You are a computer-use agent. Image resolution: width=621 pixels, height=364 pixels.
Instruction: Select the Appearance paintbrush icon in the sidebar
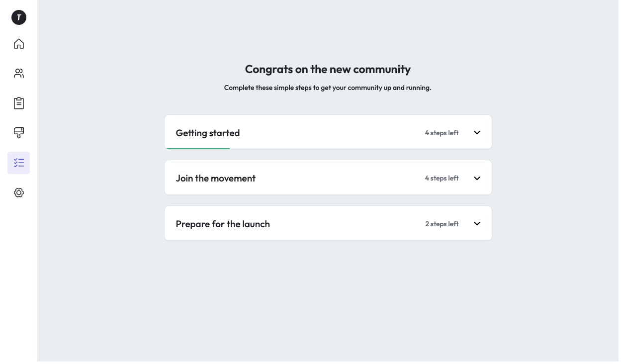pos(19,133)
